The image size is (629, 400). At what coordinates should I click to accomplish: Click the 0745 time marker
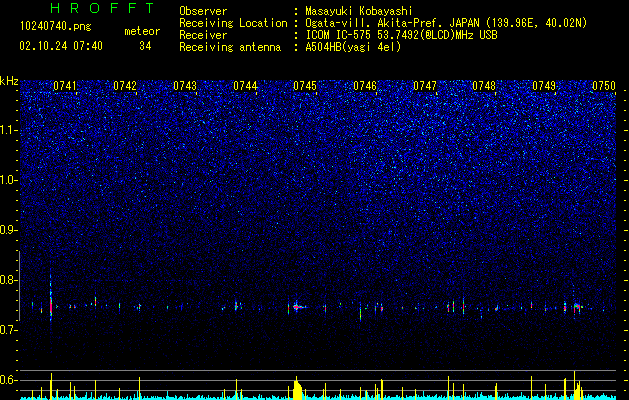(x=305, y=86)
